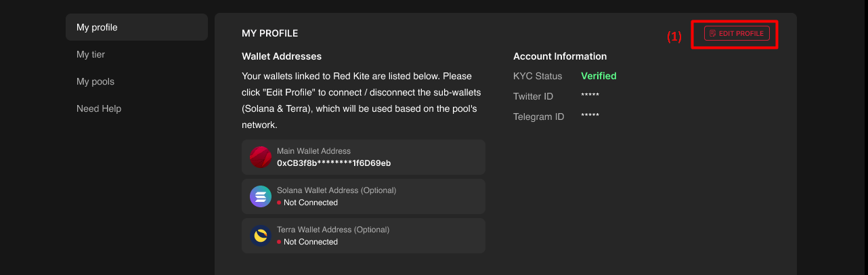Click the MY PROFILE heading

tap(269, 33)
